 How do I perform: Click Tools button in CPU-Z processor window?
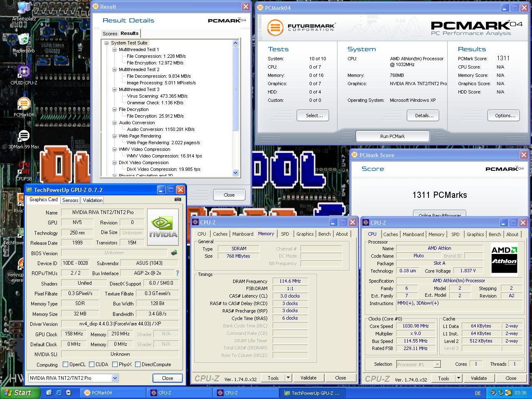pyautogui.click(x=443, y=378)
